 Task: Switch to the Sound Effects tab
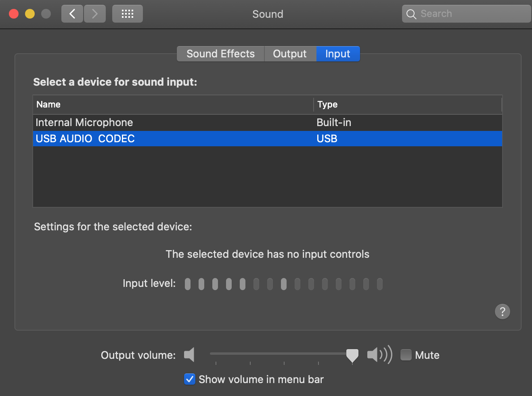coord(221,54)
